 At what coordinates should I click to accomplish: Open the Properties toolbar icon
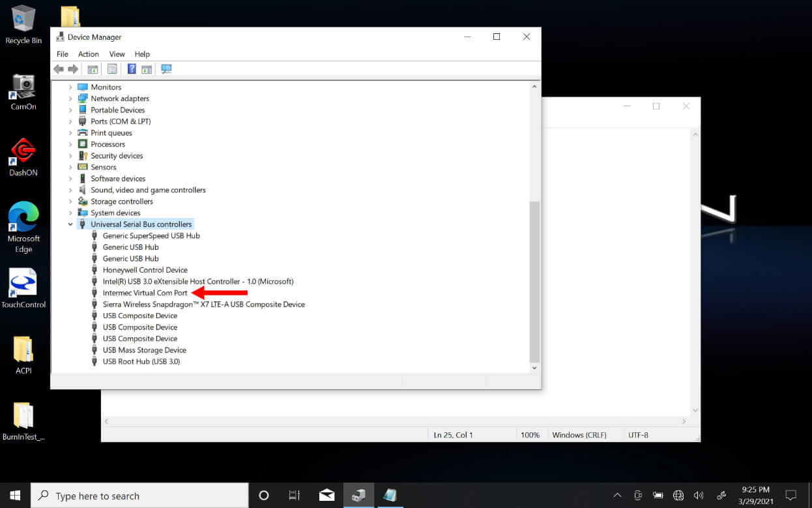112,69
